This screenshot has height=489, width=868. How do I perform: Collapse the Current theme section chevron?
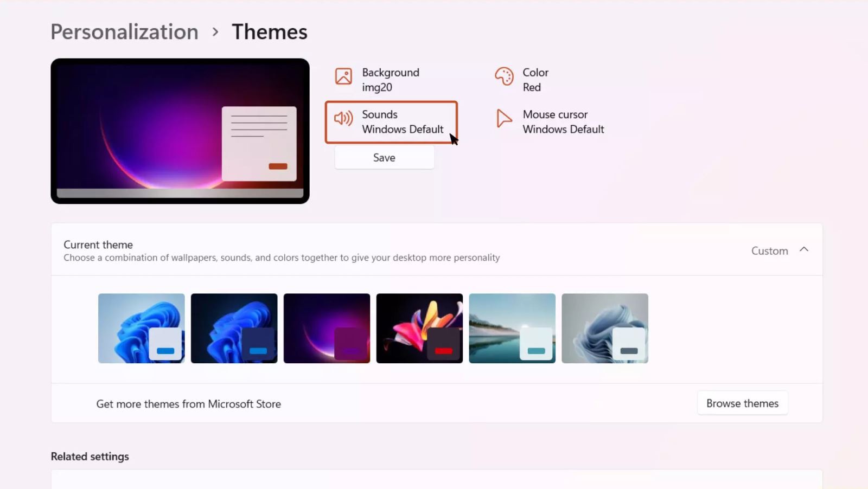pos(804,249)
